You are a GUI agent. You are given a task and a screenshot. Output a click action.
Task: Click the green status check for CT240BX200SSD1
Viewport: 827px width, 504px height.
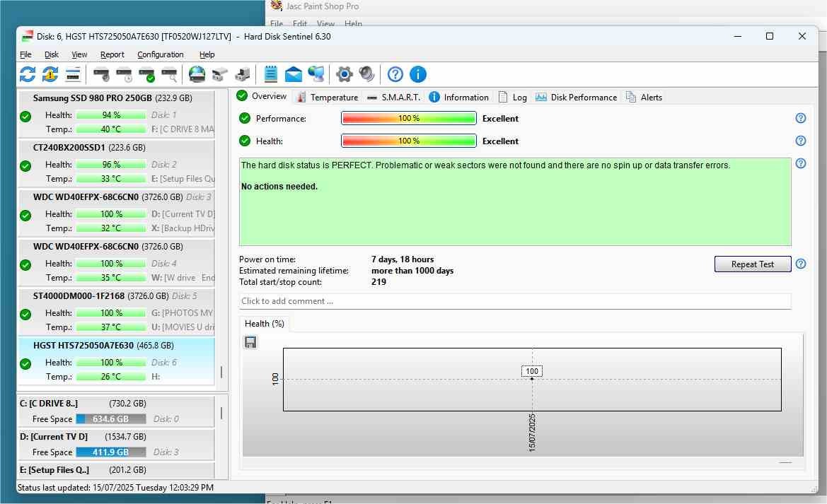click(x=25, y=166)
